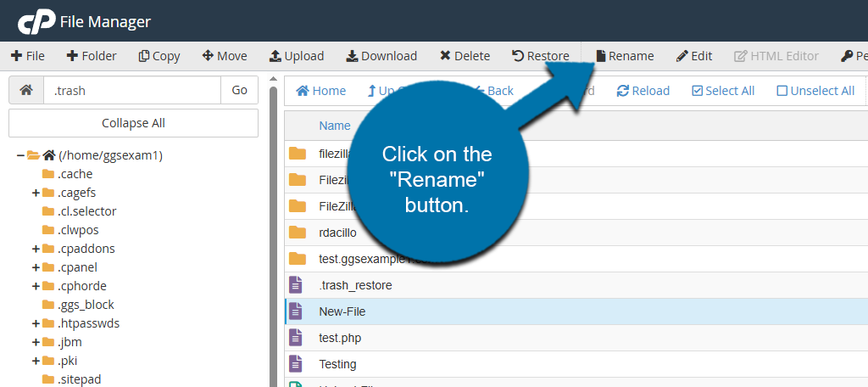The width and height of the screenshot is (868, 387).
Task: Click the Rename toolbar button
Action: [625, 56]
